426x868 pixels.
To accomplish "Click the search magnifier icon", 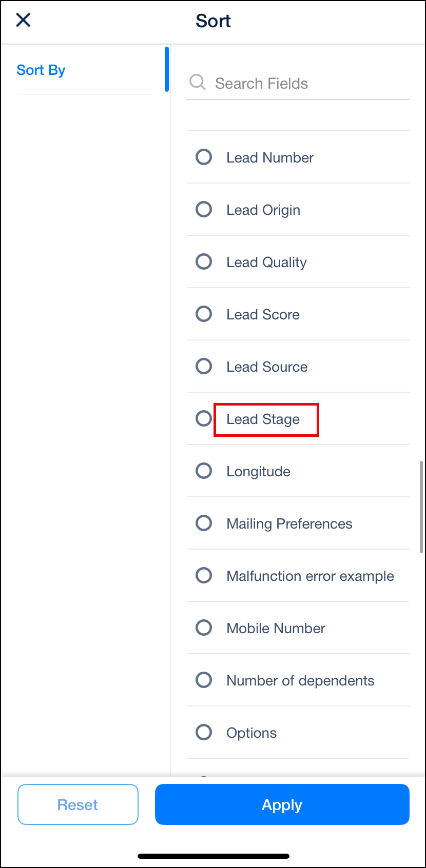I will point(197,82).
